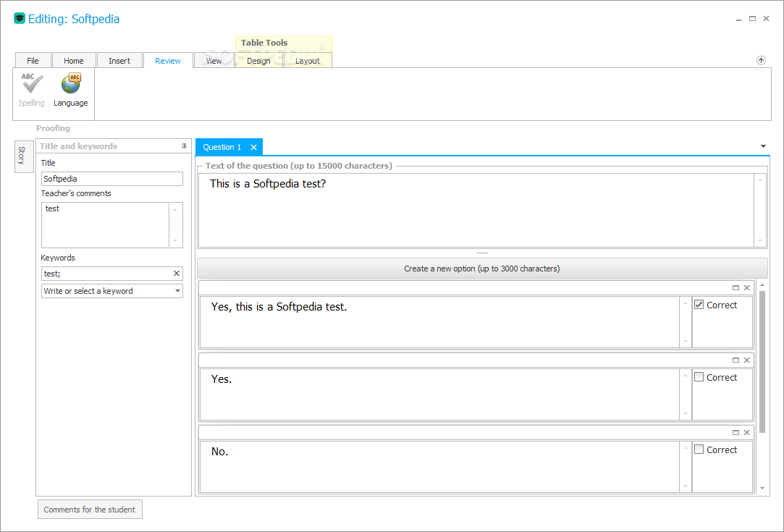Click into the 'Yes.' answer text box

click(x=440, y=394)
